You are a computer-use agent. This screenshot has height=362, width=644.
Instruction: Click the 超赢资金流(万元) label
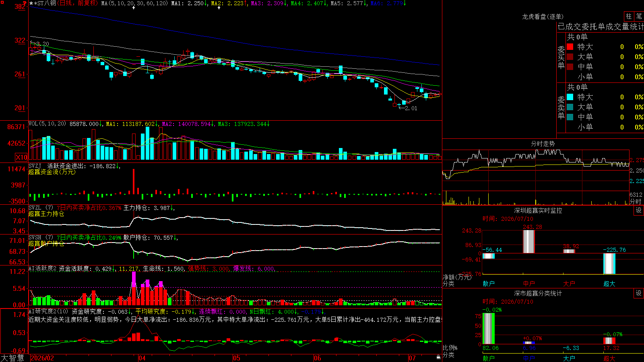[x=52, y=172]
